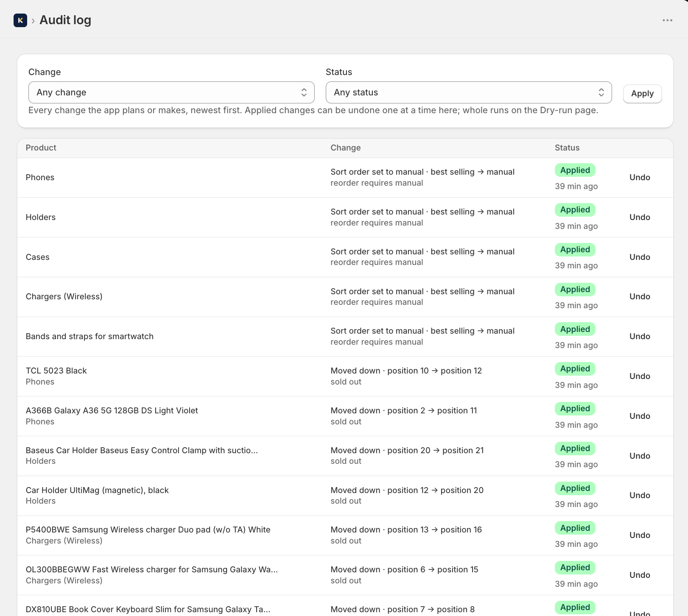Undo the TCL 5023 Black move
688x616 pixels.
pos(640,376)
